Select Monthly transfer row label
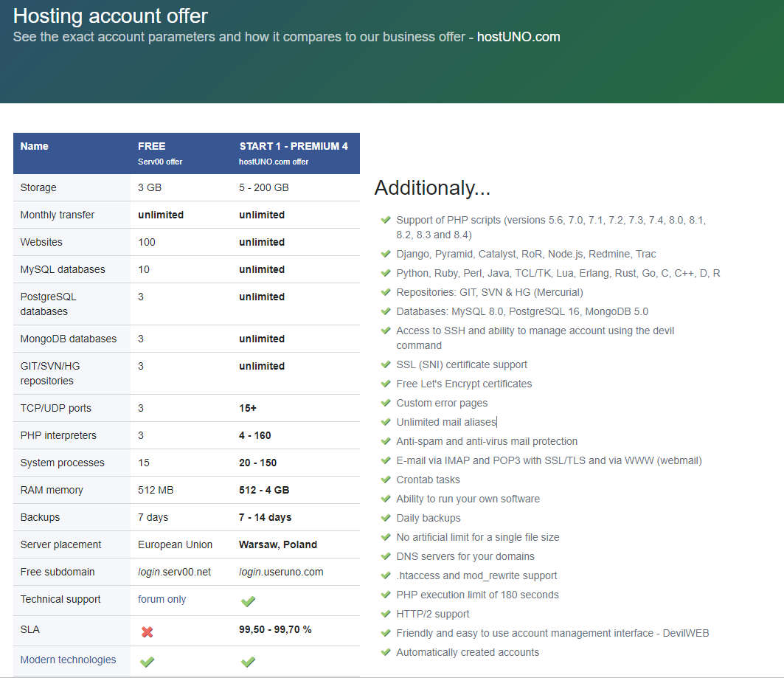The height and width of the screenshot is (678, 784). click(x=57, y=215)
